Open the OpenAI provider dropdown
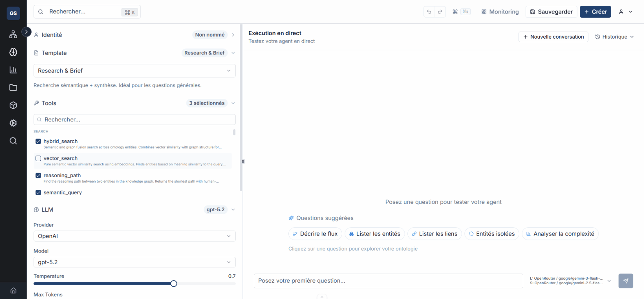Screen dimensions: 644x299 point(134,236)
